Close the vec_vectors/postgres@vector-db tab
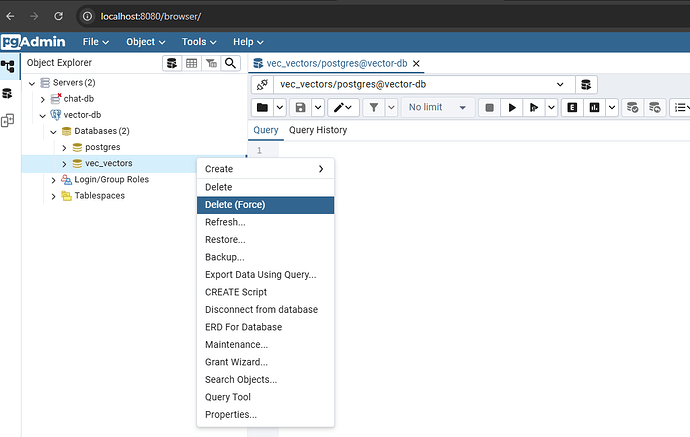 click(416, 63)
